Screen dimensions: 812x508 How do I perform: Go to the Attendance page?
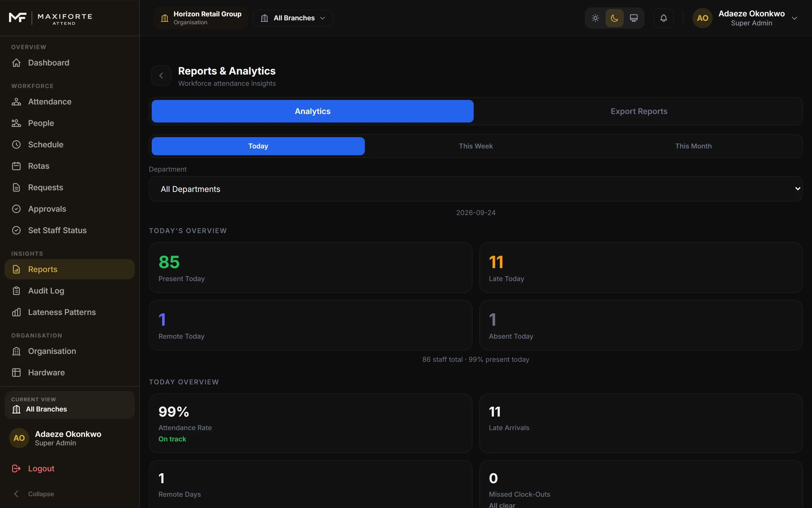pyautogui.click(x=69, y=102)
